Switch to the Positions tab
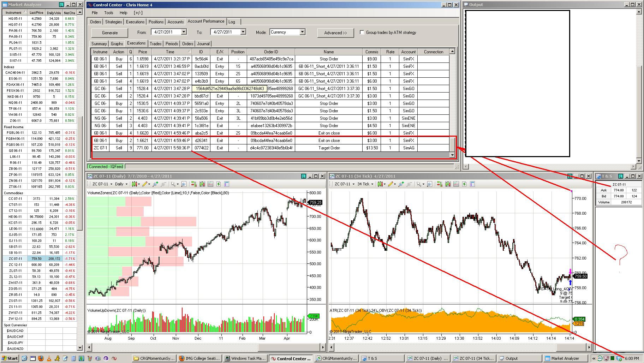 tap(156, 22)
